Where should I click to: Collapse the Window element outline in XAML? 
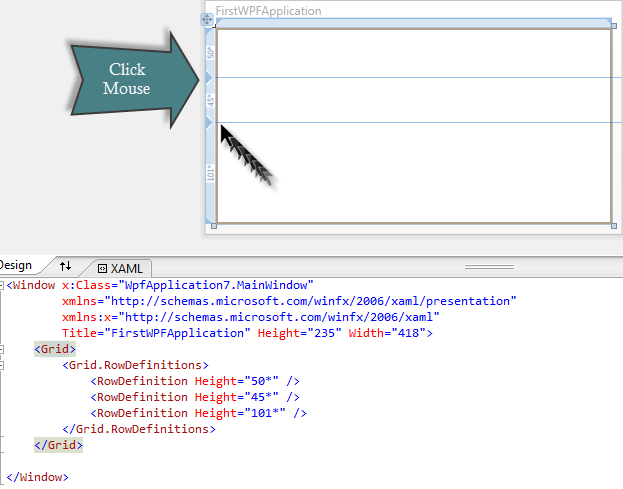coord(2,285)
